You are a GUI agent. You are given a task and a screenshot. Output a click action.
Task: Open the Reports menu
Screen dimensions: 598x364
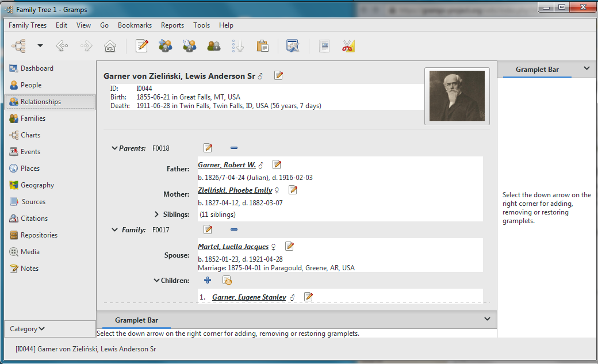pos(172,25)
